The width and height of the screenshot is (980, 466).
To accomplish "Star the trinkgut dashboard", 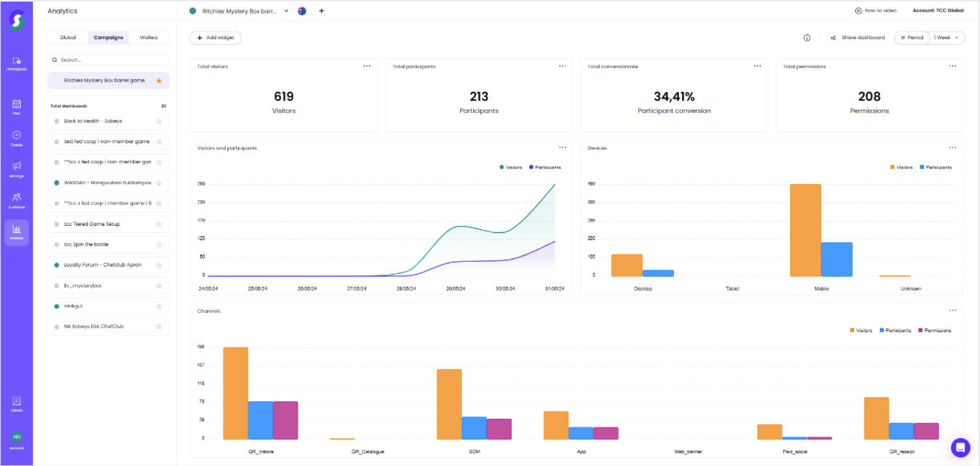I will pyautogui.click(x=159, y=306).
